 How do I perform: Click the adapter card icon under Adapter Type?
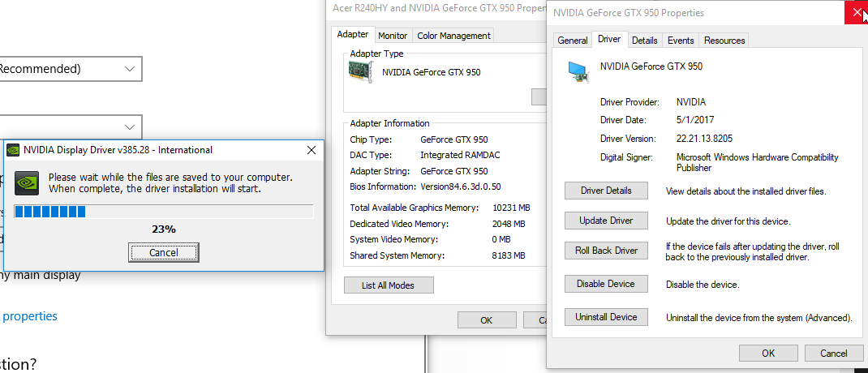pyautogui.click(x=362, y=72)
